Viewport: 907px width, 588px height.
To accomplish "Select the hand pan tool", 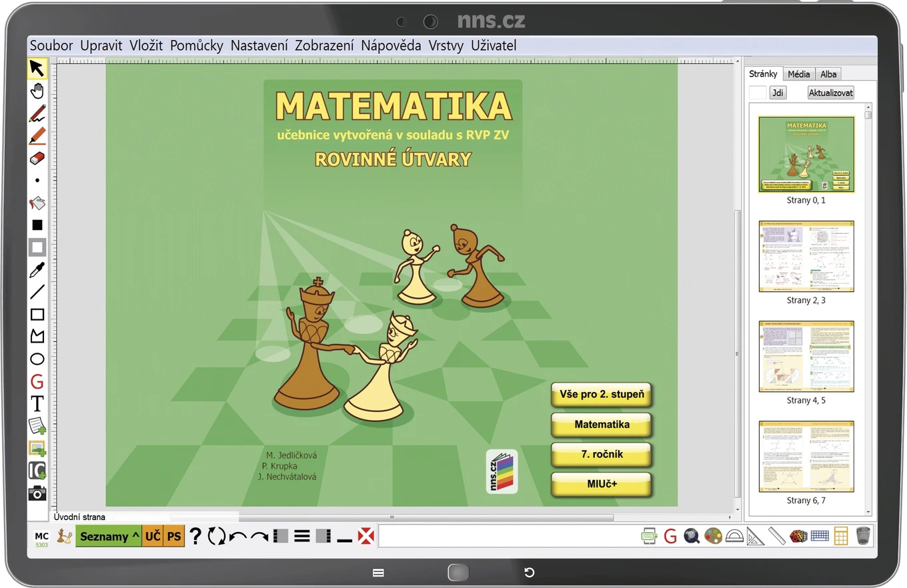I will [x=37, y=91].
